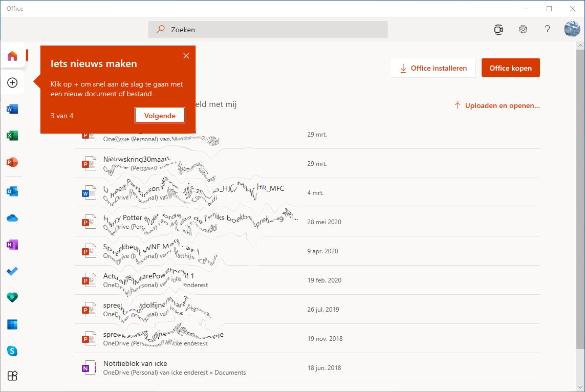Image resolution: width=585 pixels, height=392 pixels.
Task: Launch PowerPoint from the sidebar
Action: tap(12, 162)
